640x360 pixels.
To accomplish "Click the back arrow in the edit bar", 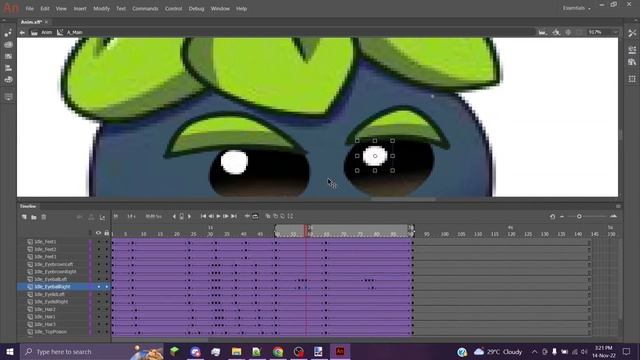I will (x=22, y=32).
